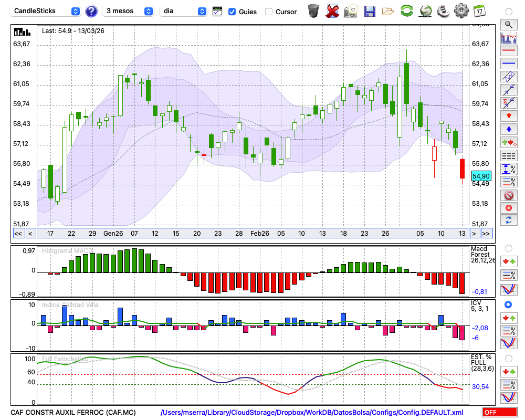Enable the Cursor checkbox
525x420 pixels.
pos(269,12)
